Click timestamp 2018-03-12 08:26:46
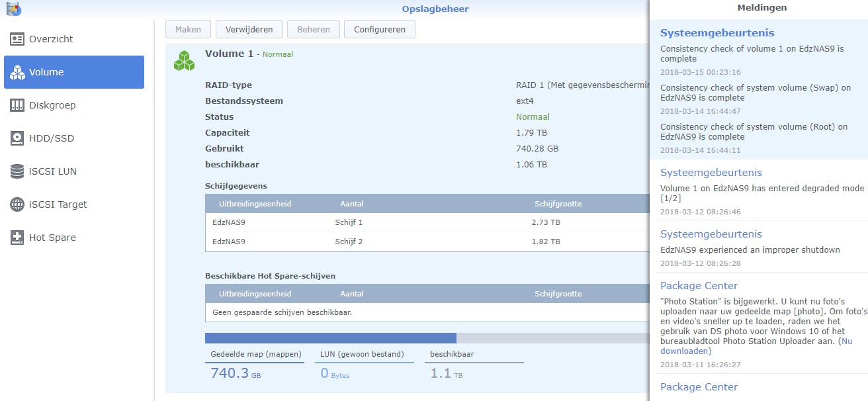The image size is (868, 401). (701, 212)
